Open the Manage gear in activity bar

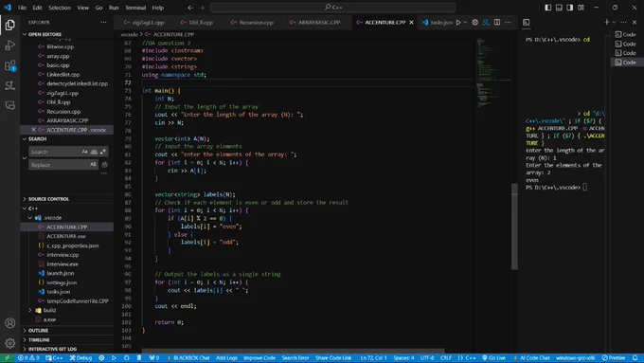point(9,343)
